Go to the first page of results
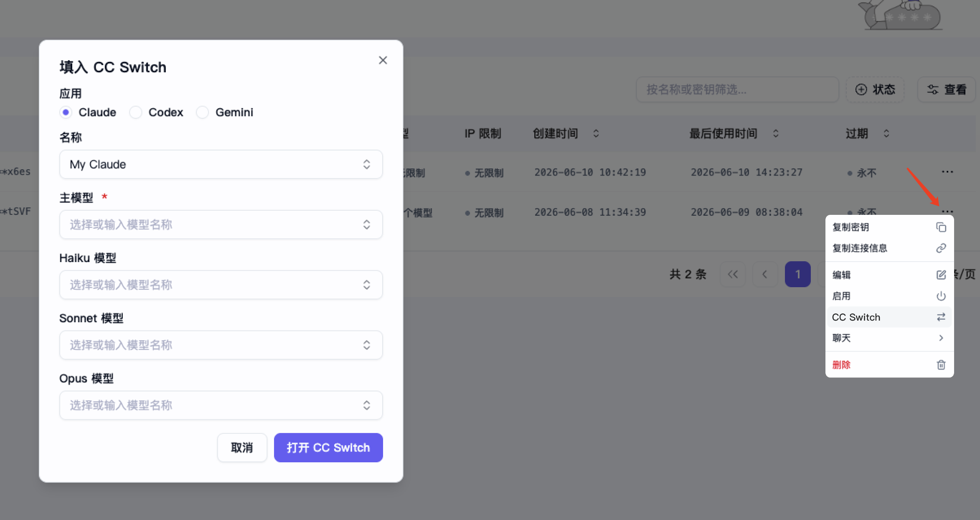The image size is (980, 520). click(733, 274)
